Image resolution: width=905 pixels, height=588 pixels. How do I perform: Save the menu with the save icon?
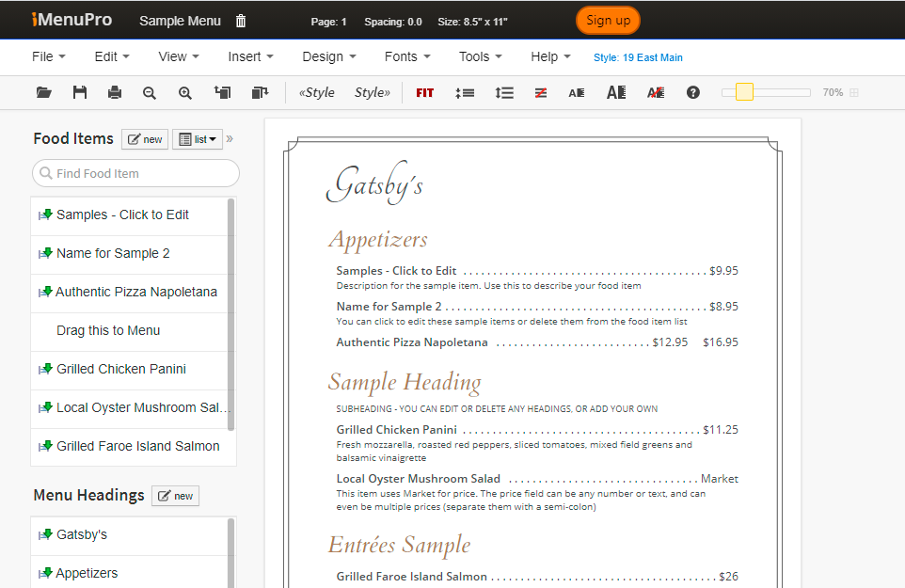tap(79, 92)
